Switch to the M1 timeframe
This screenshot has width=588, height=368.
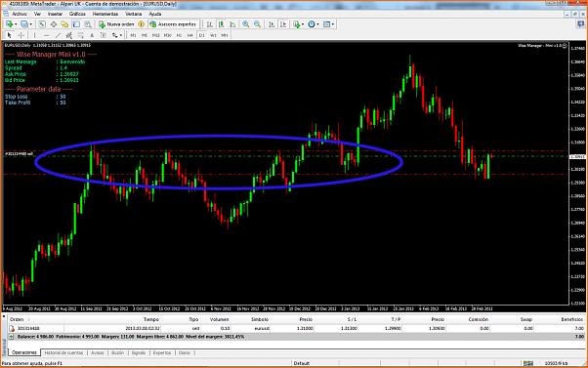pyautogui.click(x=133, y=35)
